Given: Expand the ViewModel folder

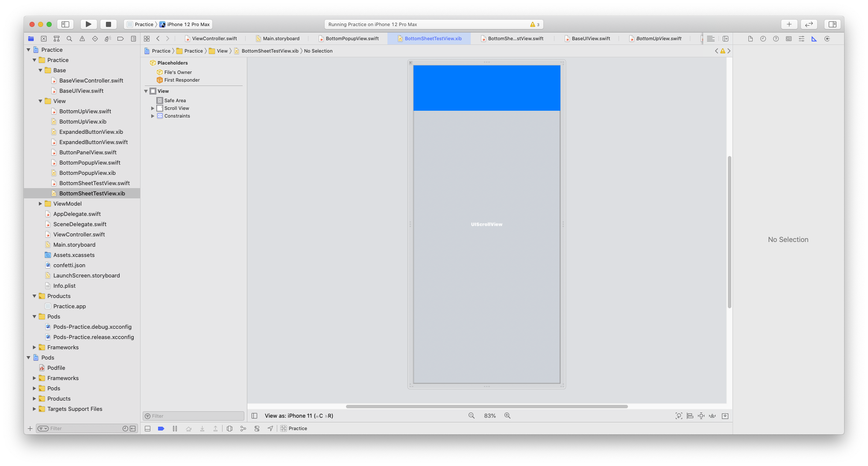Looking at the screenshot, I should click(41, 204).
